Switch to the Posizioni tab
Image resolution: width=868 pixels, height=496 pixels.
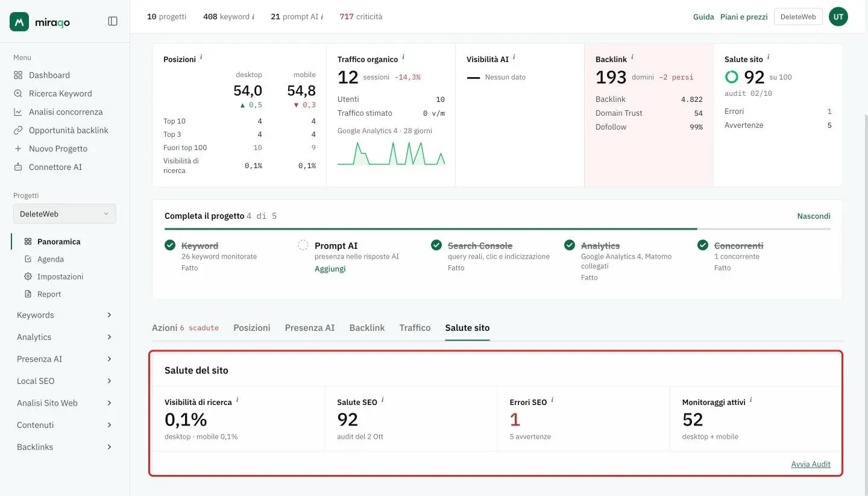252,328
